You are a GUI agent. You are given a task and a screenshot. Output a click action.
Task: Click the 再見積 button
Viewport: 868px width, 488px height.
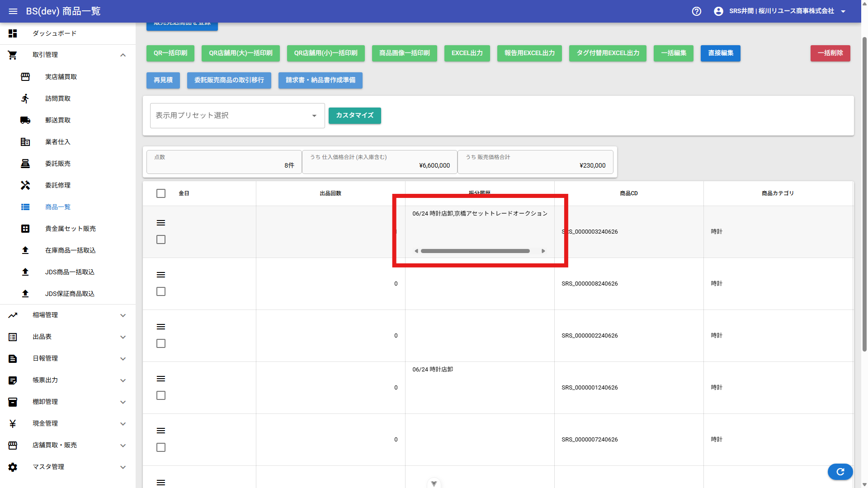point(163,80)
